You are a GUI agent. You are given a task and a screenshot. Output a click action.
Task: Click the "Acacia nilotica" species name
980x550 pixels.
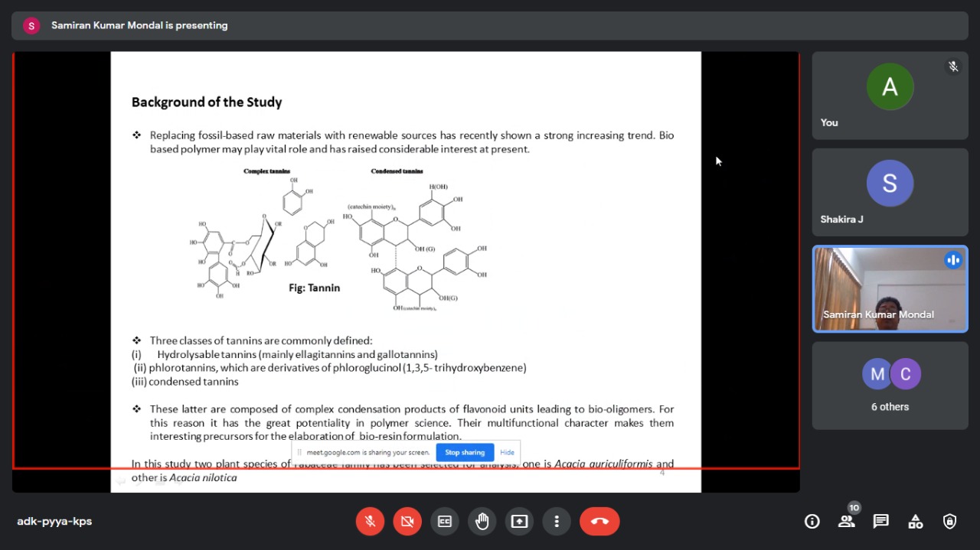(x=203, y=477)
